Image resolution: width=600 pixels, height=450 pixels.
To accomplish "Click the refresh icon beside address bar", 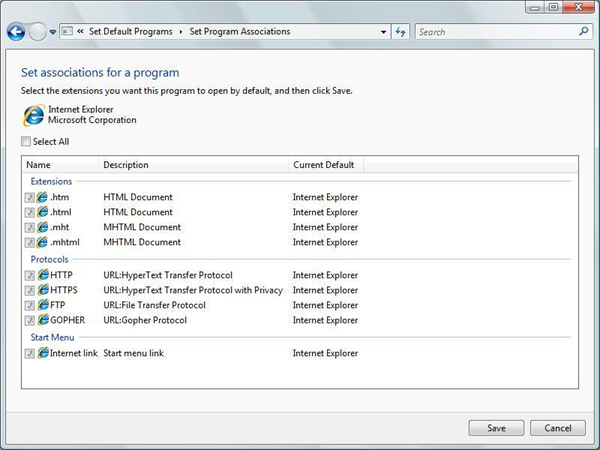I will click(401, 32).
